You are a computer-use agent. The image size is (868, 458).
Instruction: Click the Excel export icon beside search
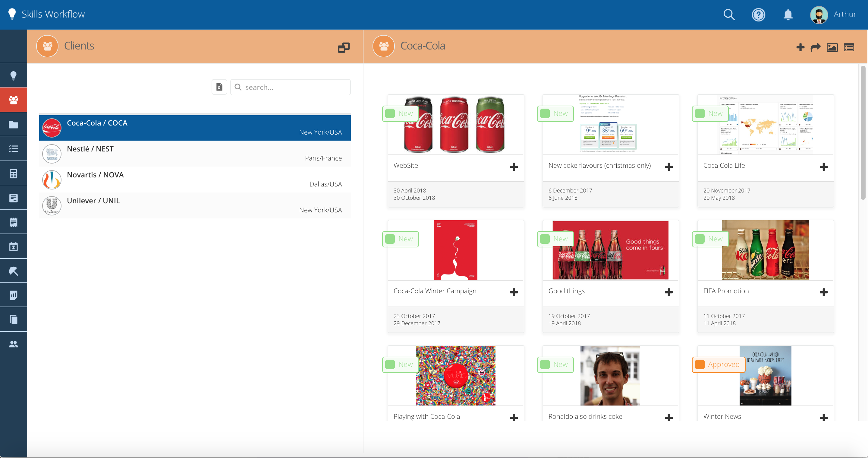(x=219, y=87)
